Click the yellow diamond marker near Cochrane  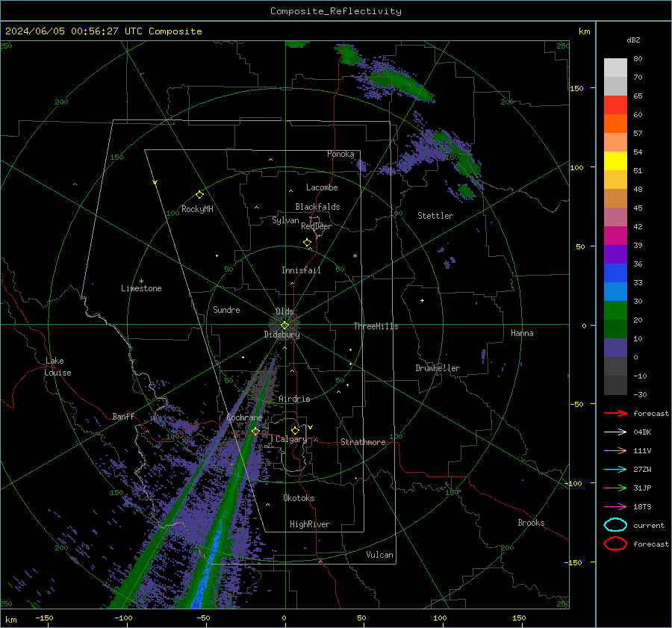click(255, 431)
